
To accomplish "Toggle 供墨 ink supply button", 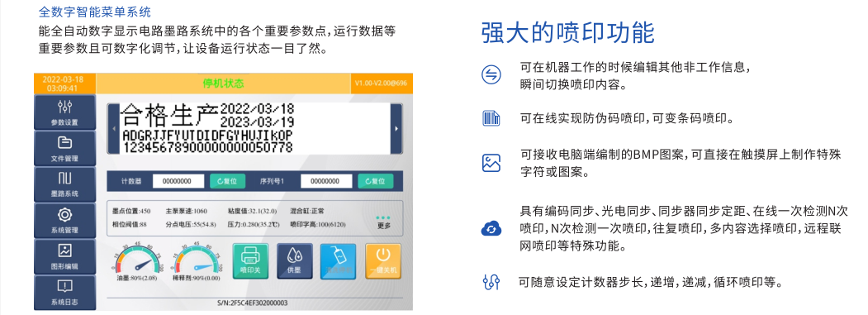I will 295,260.
